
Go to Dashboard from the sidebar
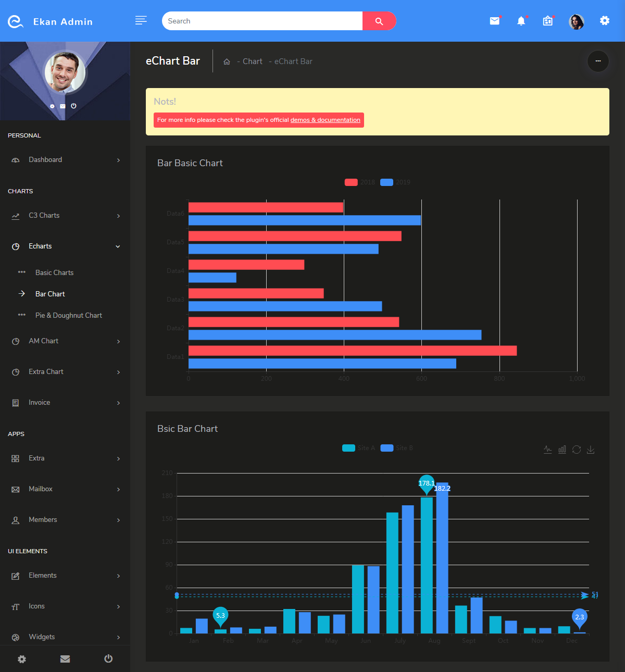coord(45,159)
